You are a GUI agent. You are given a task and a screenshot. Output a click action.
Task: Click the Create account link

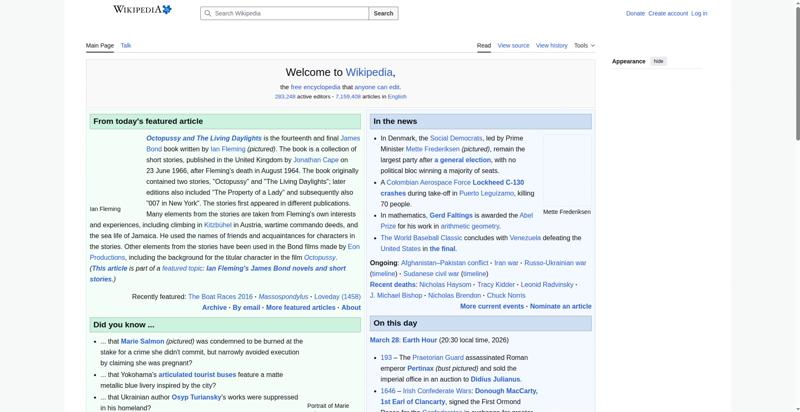[668, 14]
